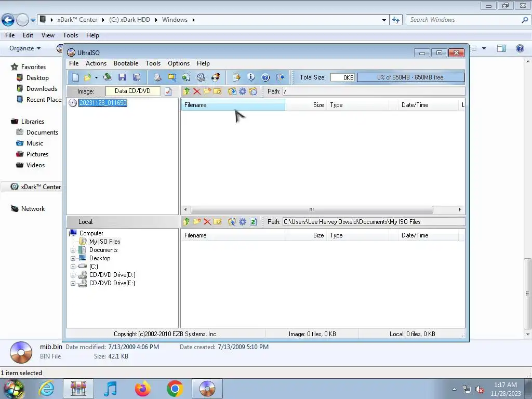Click the Save As icon in UltraISO toolbar

point(137,77)
